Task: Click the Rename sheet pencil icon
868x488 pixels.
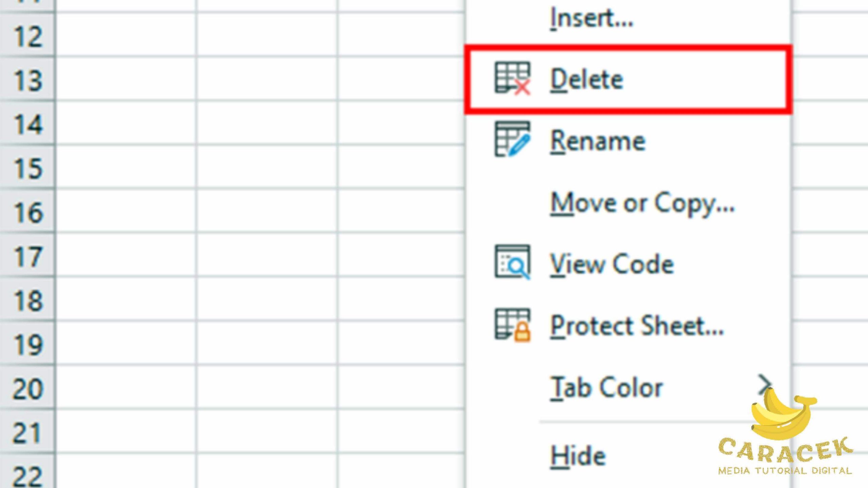Action: click(512, 139)
